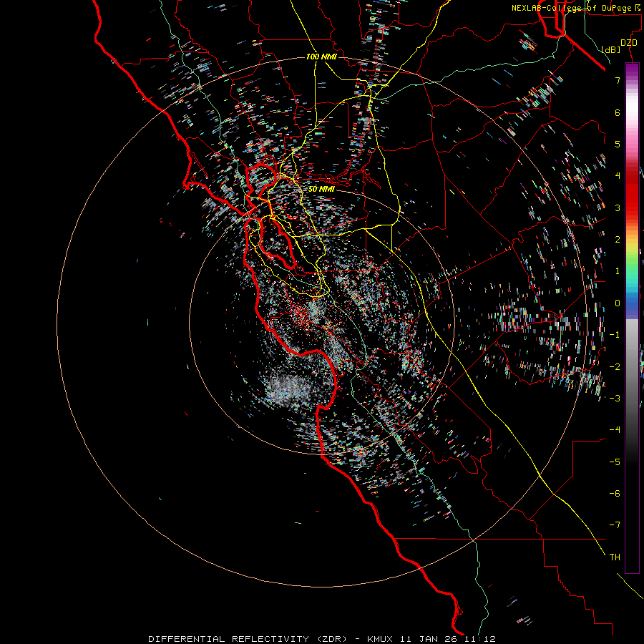Click the DZD product code label

[629, 43]
